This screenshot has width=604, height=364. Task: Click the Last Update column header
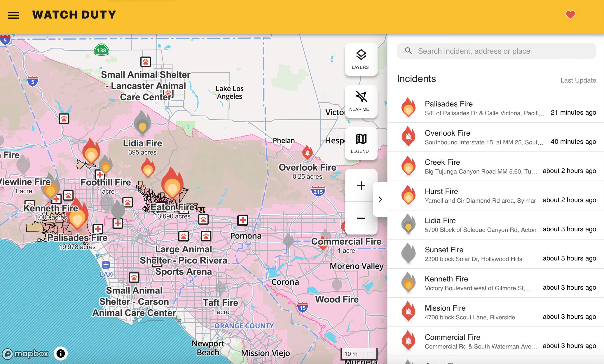pyautogui.click(x=578, y=80)
